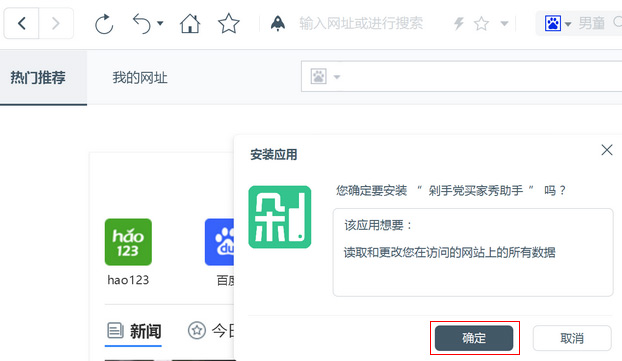
Task: Confirm install with 确定 button
Action: tap(474, 338)
